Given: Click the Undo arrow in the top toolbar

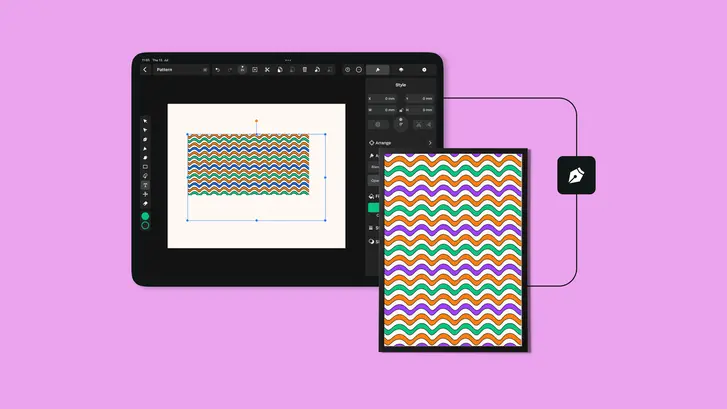Looking at the screenshot, I should [x=217, y=70].
